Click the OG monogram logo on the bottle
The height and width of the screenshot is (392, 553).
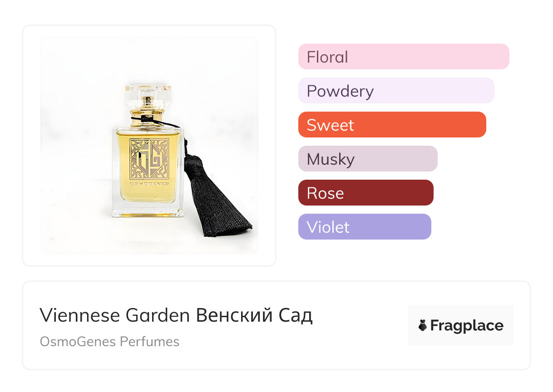coord(149,157)
